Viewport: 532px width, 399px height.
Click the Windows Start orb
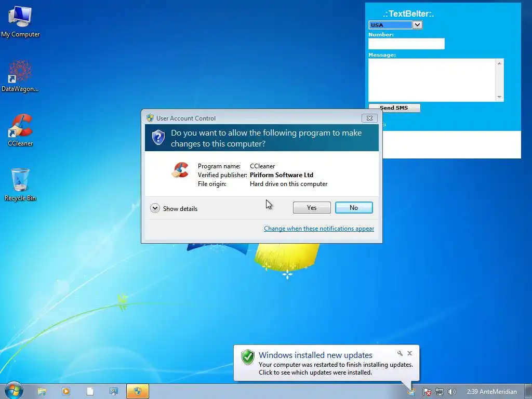tap(14, 391)
